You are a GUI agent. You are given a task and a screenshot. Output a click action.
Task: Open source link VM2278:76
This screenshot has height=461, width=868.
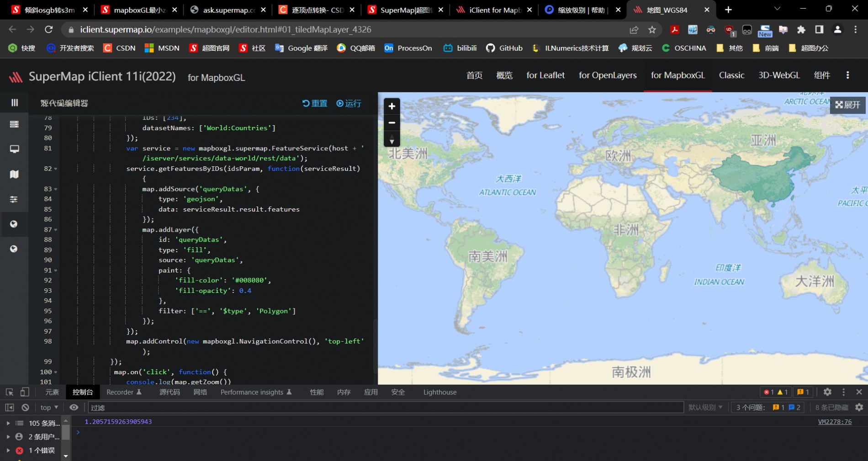coord(835,422)
